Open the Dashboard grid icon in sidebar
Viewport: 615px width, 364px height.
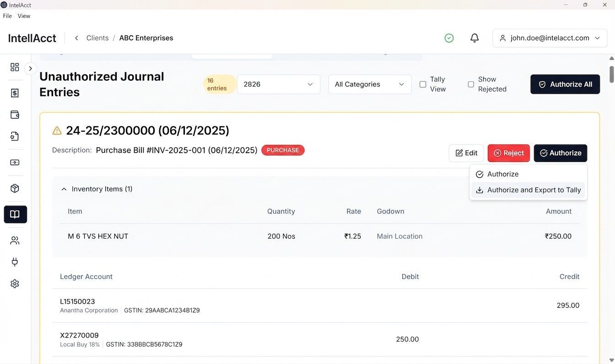tap(15, 67)
